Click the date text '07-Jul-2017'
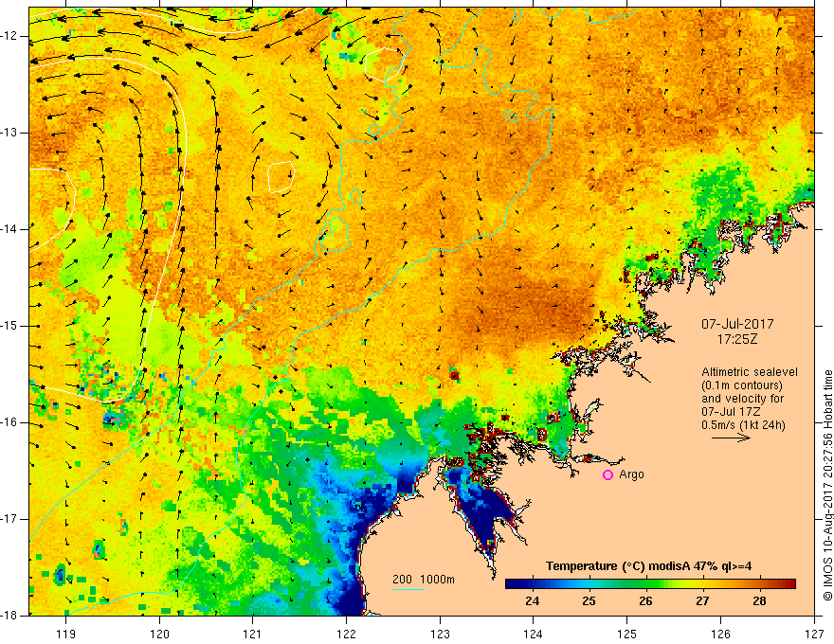This screenshot has width=834, height=644. [737, 324]
